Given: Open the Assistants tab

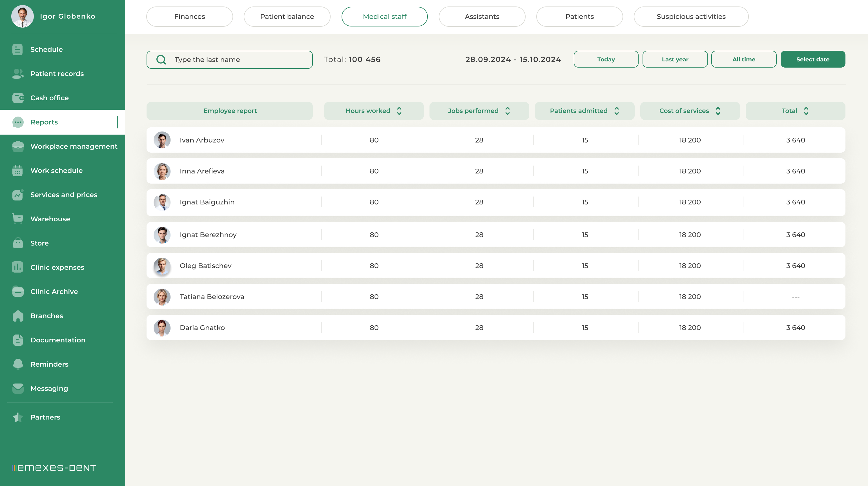Looking at the screenshot, I should pyautogui.click(x=482, y=17).
